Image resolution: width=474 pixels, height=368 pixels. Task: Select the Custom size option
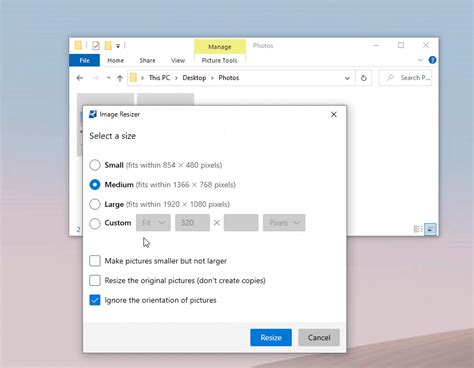pyautogui.click(x=95, y=223)
